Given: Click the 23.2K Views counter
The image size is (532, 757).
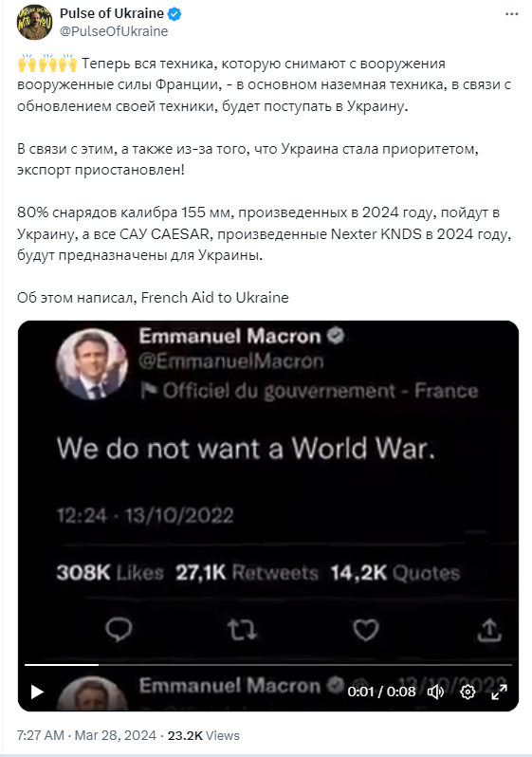Looking at the screenshot, I should click(203, 735).
